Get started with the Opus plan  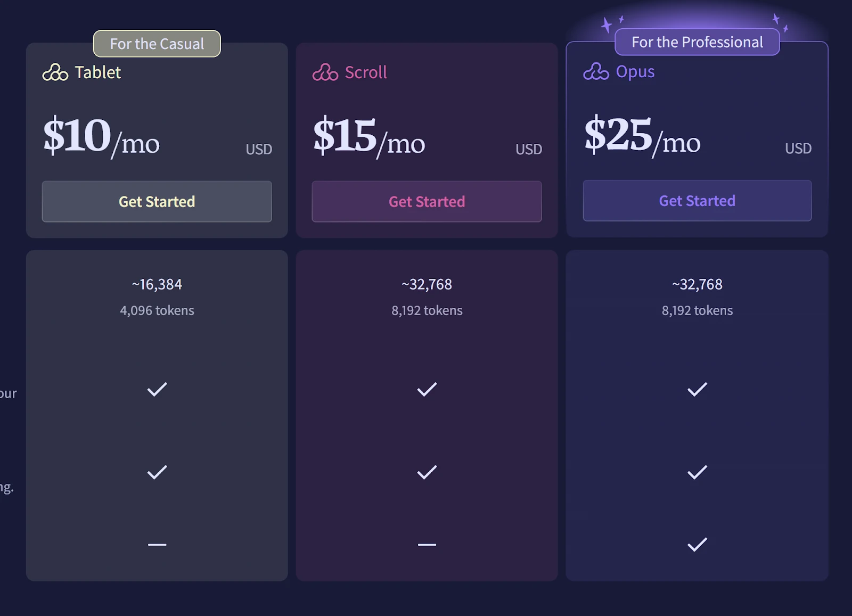coord(697,201)
